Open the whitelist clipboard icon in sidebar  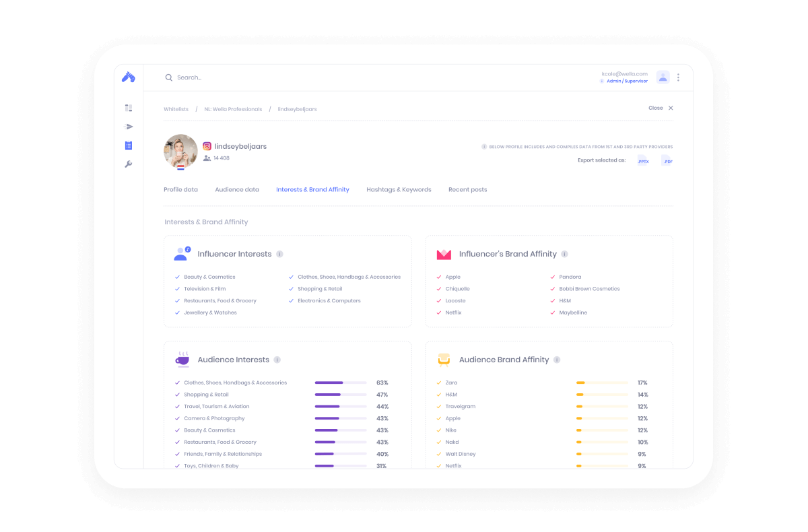coord(129,145)
